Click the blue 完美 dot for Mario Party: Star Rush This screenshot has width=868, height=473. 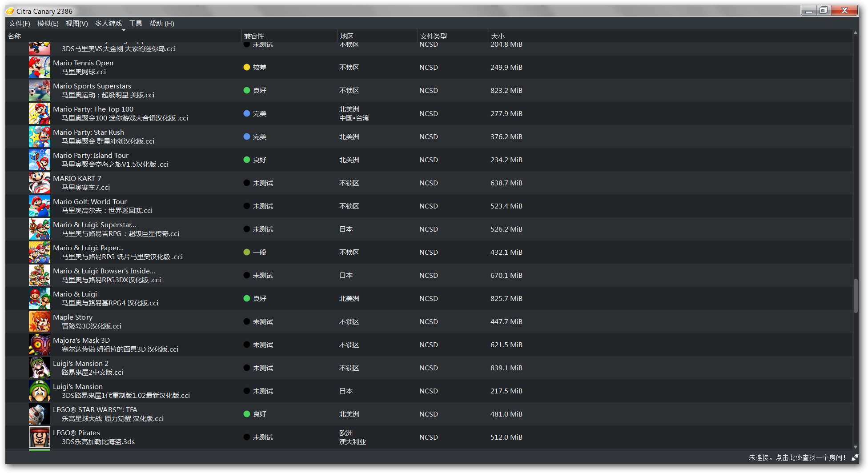point(247,136)
